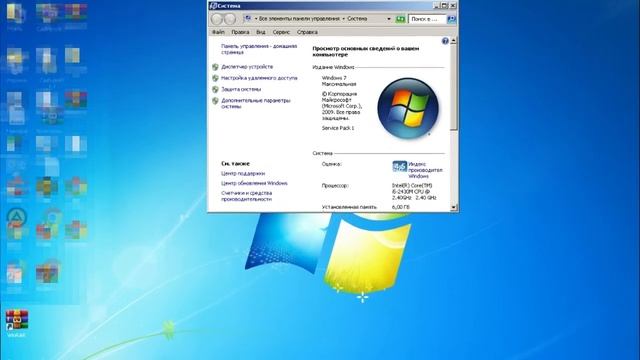Maximize the Система window
Image resolution: width=640 pixels, height=360 pixels.
click(x=444, y=6)
